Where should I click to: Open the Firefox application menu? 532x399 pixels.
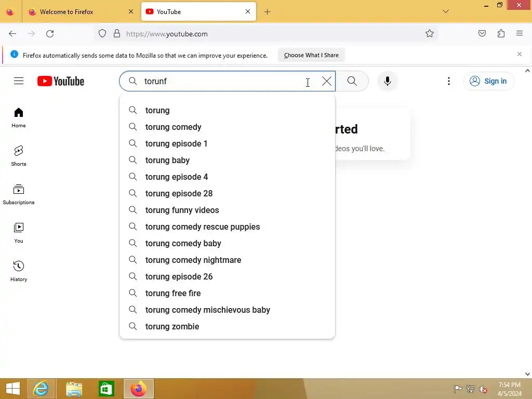[520, 34]
